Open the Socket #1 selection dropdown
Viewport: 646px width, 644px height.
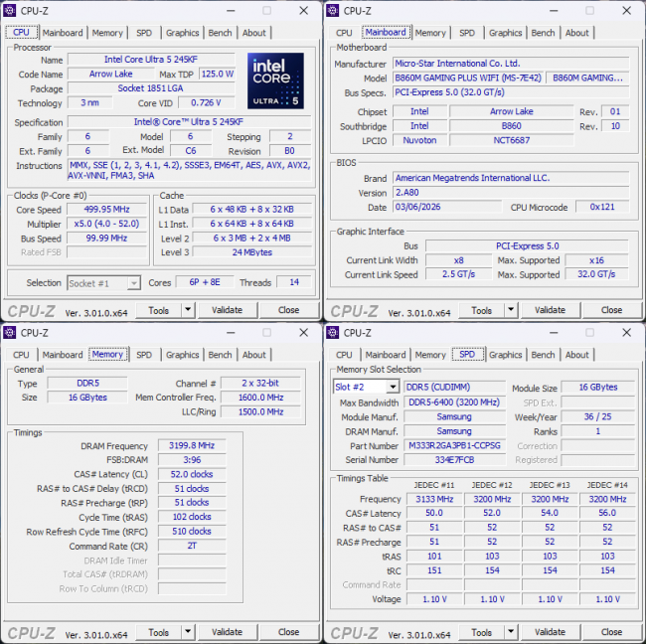point(103,283)
